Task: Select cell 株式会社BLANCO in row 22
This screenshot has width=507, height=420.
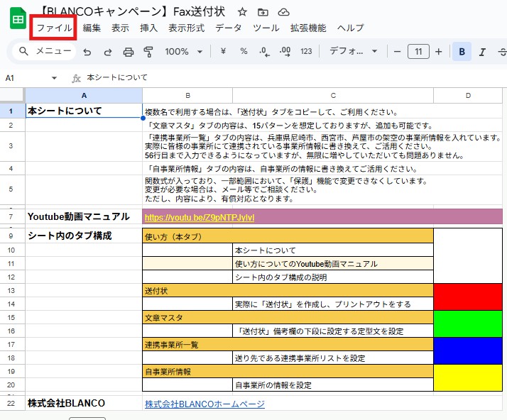Action: [x=84, y=403]
